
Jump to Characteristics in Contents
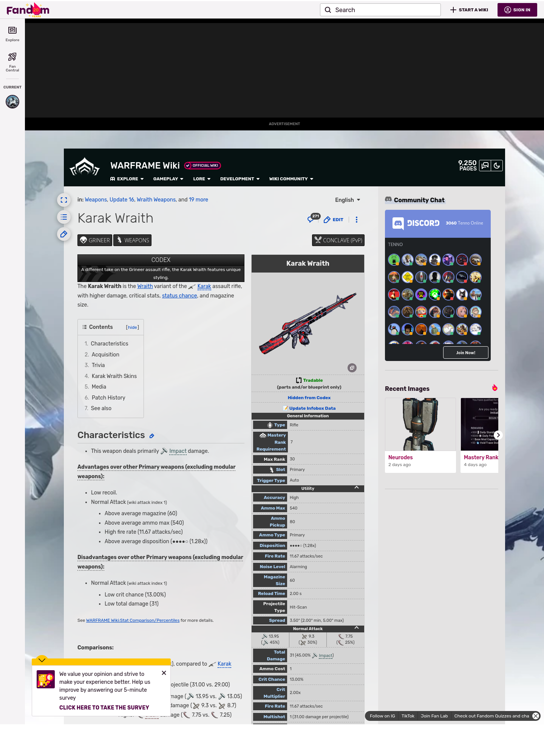click(109, 344)
